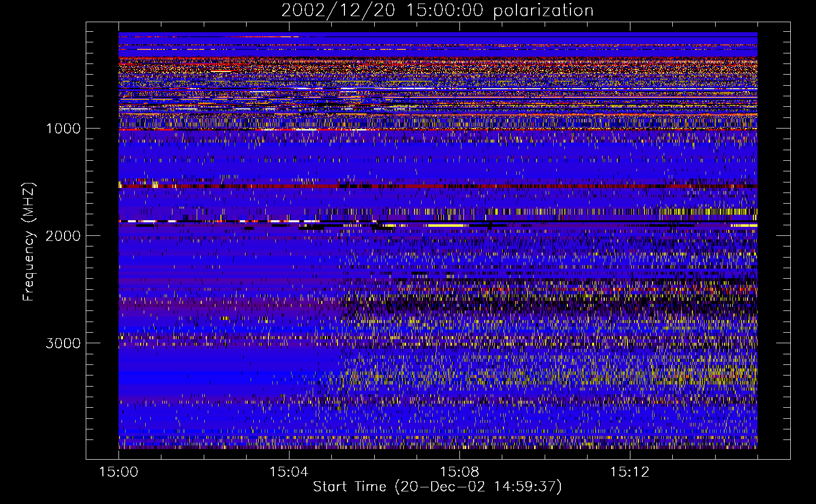Click the 2000 frequency tick label

(x=63, y=236)
